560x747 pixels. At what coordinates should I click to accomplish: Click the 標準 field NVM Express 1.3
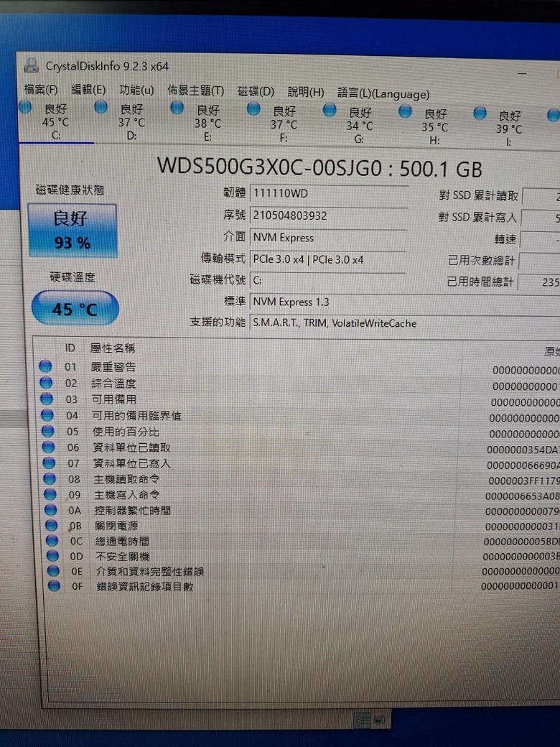[x=405, y=302]
